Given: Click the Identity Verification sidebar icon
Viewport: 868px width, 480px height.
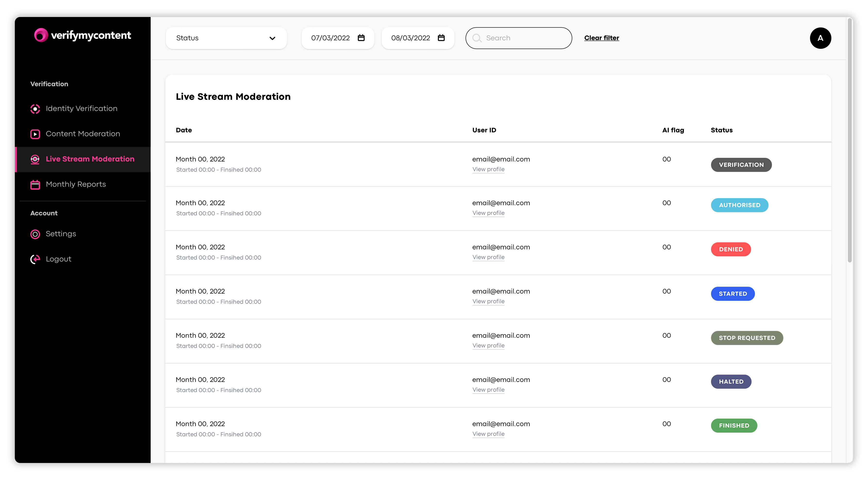Looking at the screenshot, I should click(x=35, y=109).
